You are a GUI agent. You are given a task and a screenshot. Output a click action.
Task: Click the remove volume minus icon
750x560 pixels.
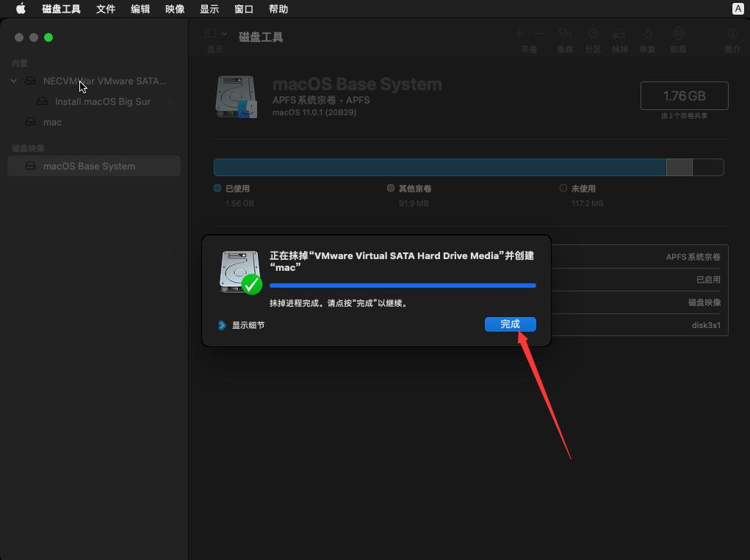pyautogui.click(x=537, y=34)
